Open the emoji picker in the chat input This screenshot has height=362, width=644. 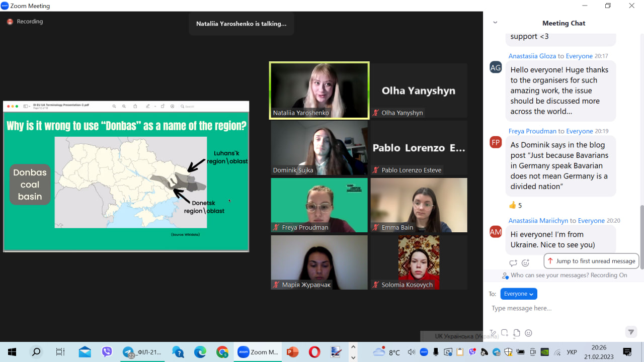[527, 333]
